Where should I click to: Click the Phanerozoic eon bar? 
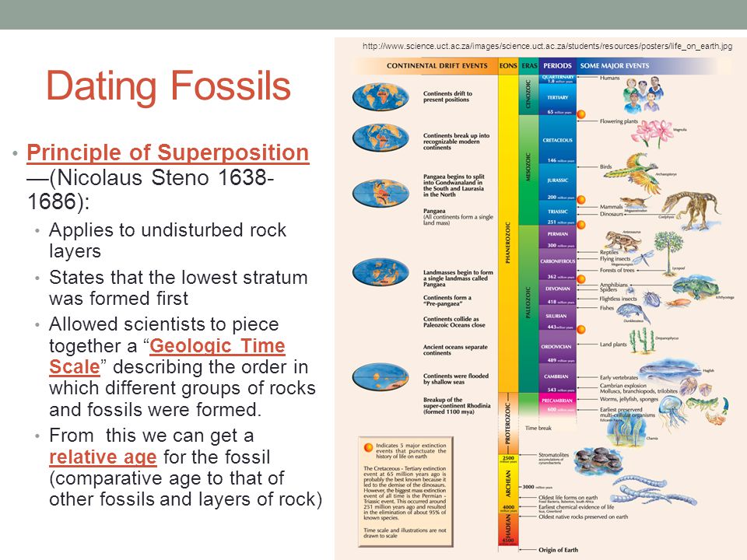508,233
